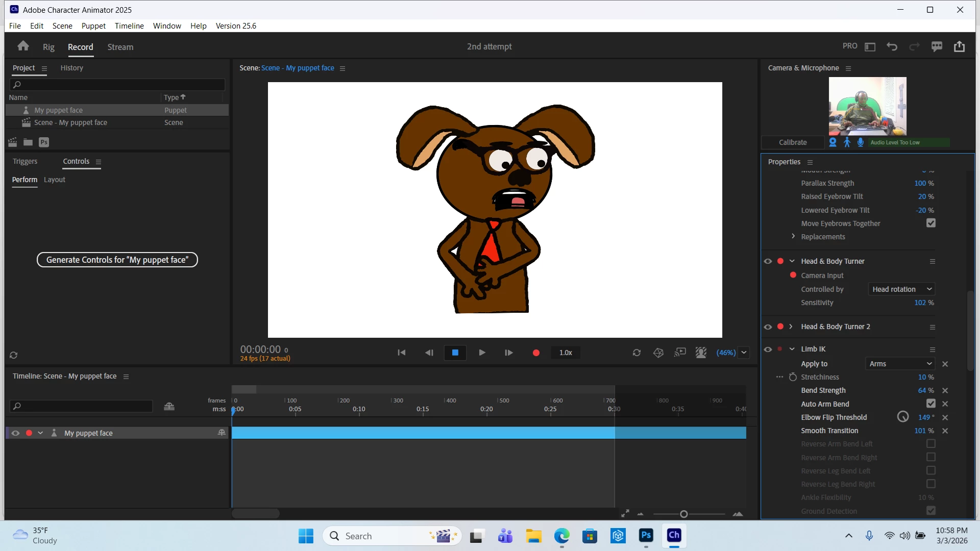
Task: Click the refresh scene icon beside playback speed
Action: pos(636,353)
